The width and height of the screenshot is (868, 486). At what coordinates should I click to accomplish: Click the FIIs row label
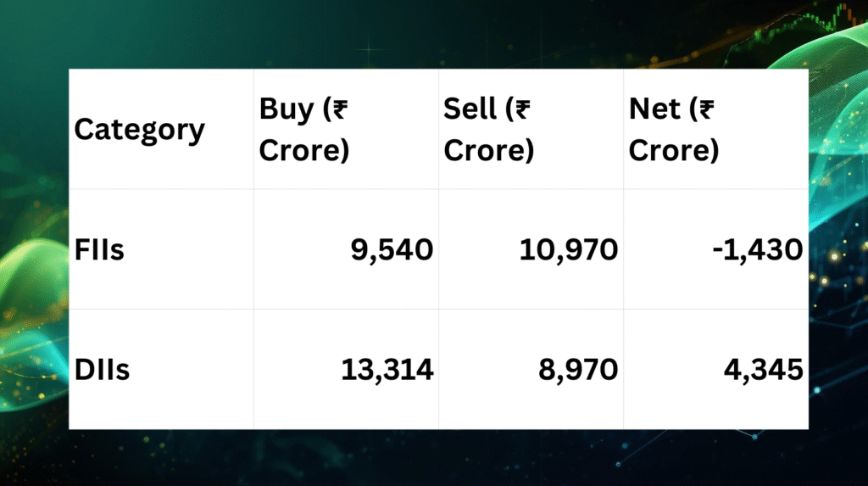coord(99,249)
